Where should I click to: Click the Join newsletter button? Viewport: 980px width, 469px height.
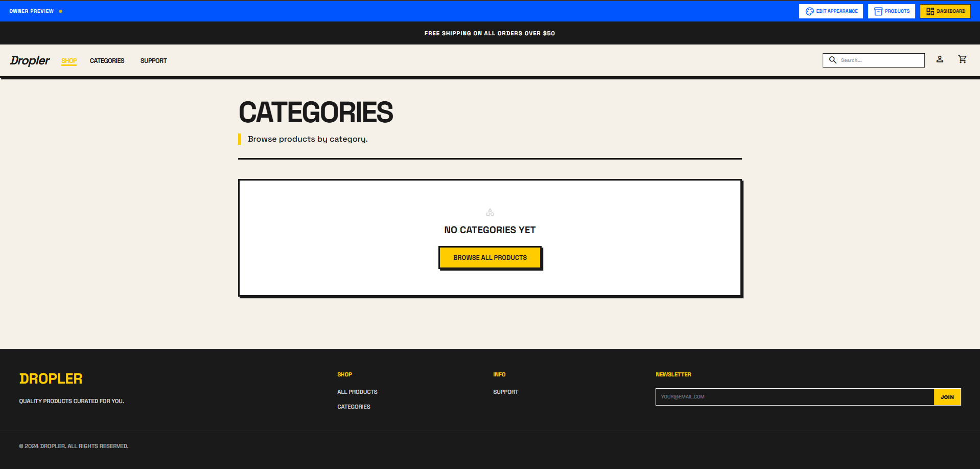click(x=947, y=396)
